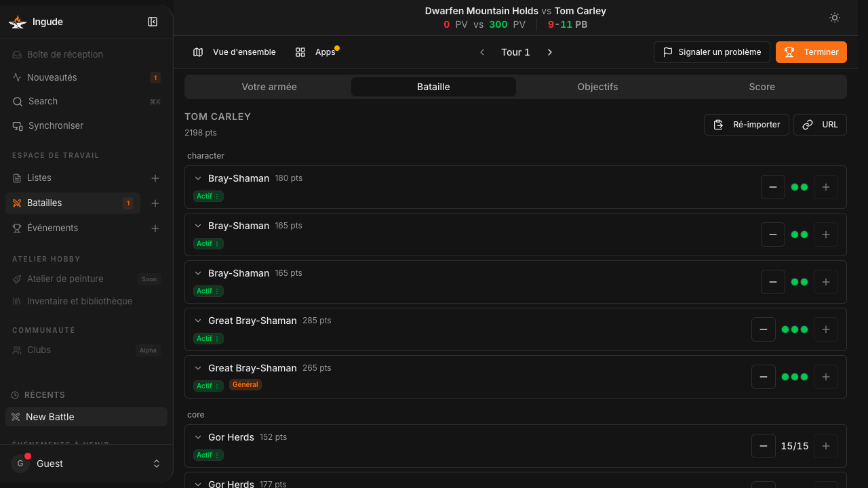The height and width of the screenshot is (488, 868).
Task: Switch to Score tab
Action: tap(762, 87)
